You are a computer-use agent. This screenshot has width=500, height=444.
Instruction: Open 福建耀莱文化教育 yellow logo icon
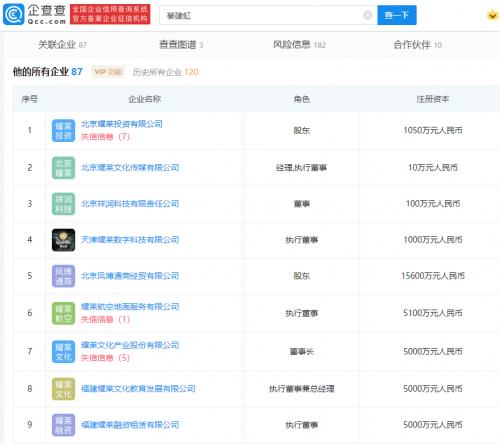click(x=63, y=389)
